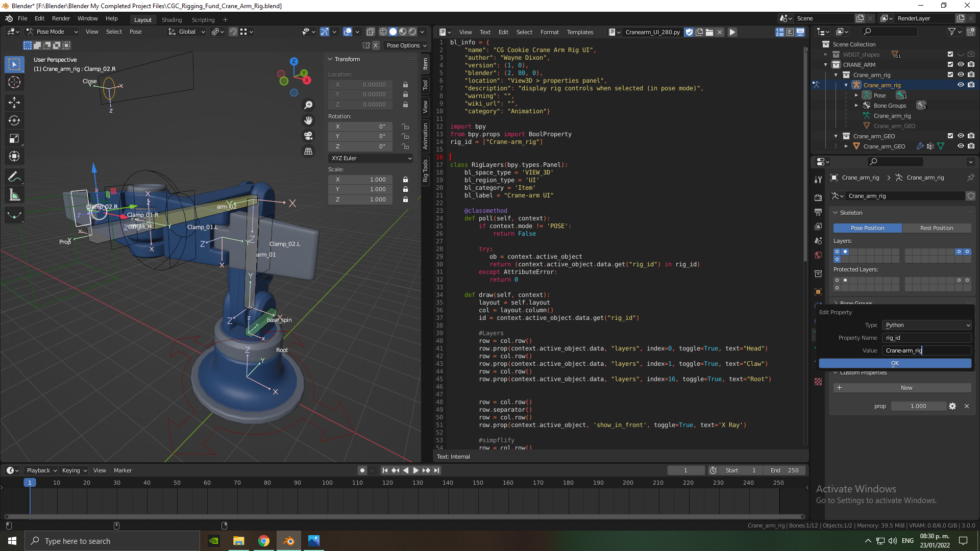Adjust the prop 1.000 custom property slider
The height and width of the screenshot is (551, 980).
coord(919,406)
